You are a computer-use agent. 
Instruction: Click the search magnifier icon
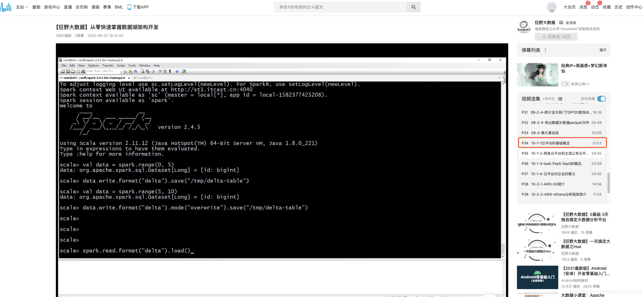(414, 7)
